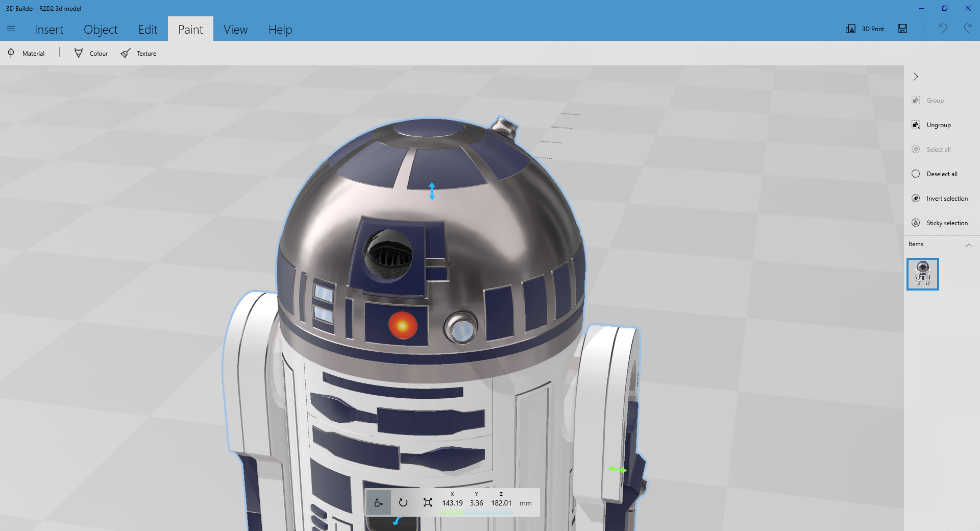980x531 pixels.
Task: Select the Paint tab
Action: click(190, 30)
